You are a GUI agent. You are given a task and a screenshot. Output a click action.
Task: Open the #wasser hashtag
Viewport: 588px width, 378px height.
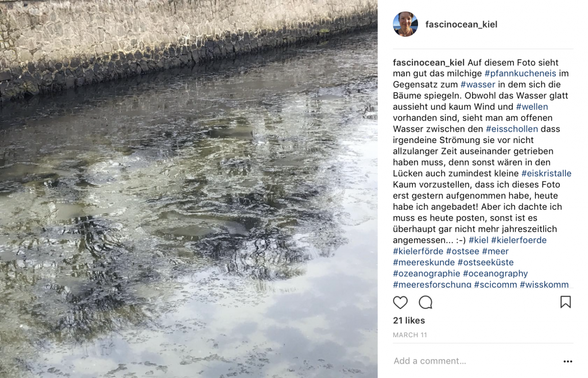[478, 84]
